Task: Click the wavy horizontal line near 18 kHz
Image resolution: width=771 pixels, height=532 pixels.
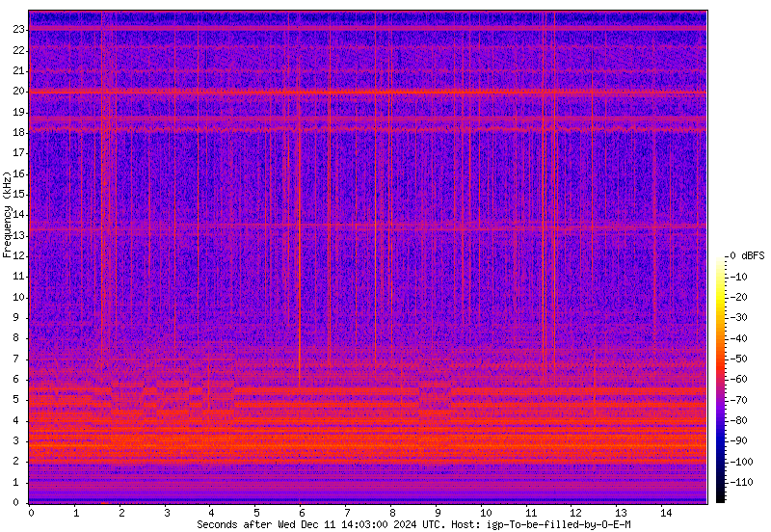Action: point(366,127)
